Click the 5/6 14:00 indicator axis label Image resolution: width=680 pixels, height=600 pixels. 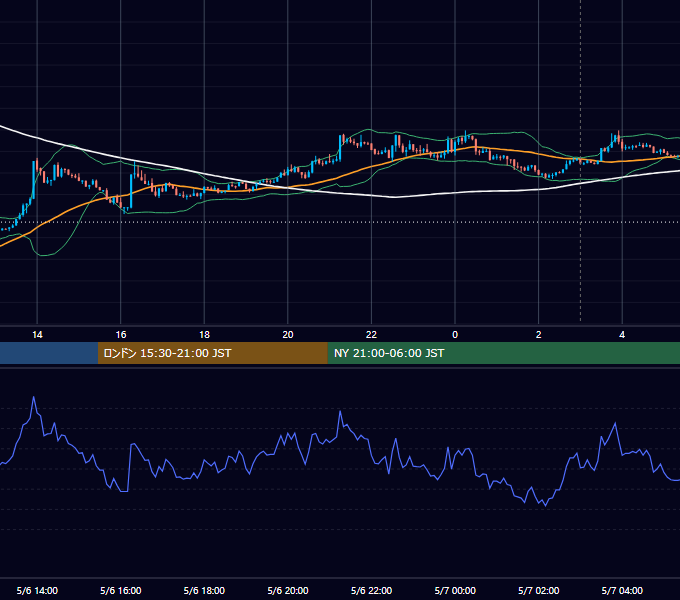[37, 590]
